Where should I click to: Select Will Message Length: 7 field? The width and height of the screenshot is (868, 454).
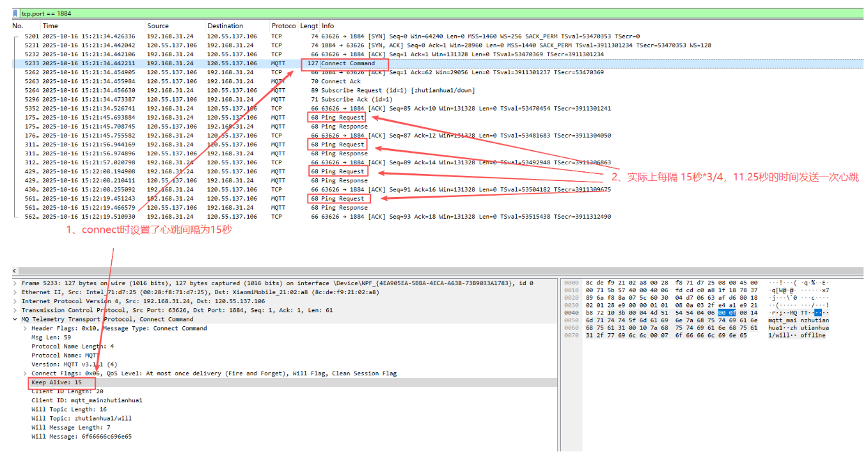[x=71, y=427]
